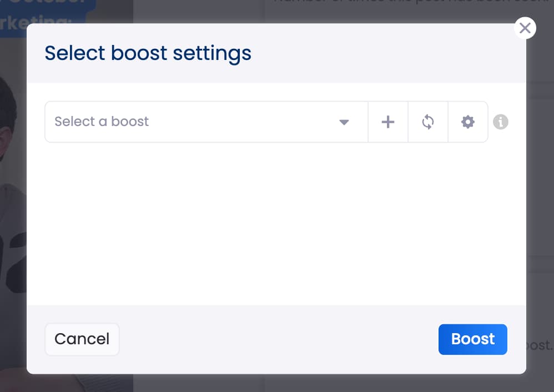The image size is (554, 392).
Task: Click the dropdown chevron arrow
Action: coord(344,122)
